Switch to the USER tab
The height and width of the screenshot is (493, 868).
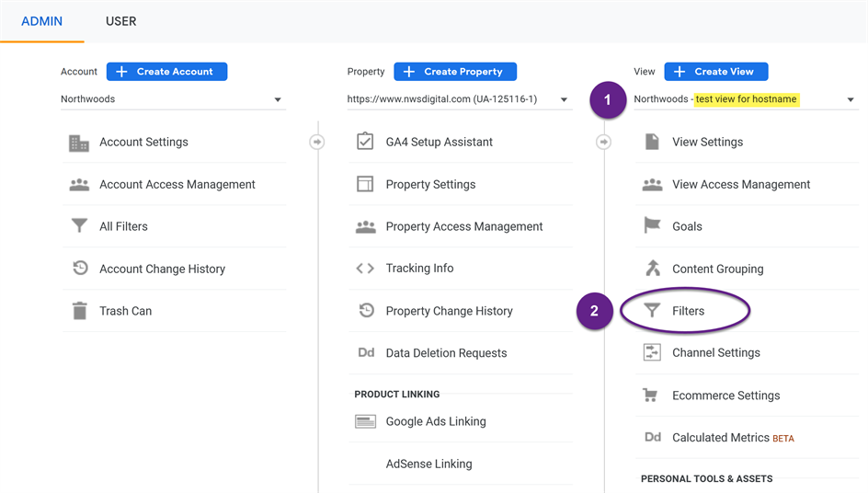click(120, 21)
